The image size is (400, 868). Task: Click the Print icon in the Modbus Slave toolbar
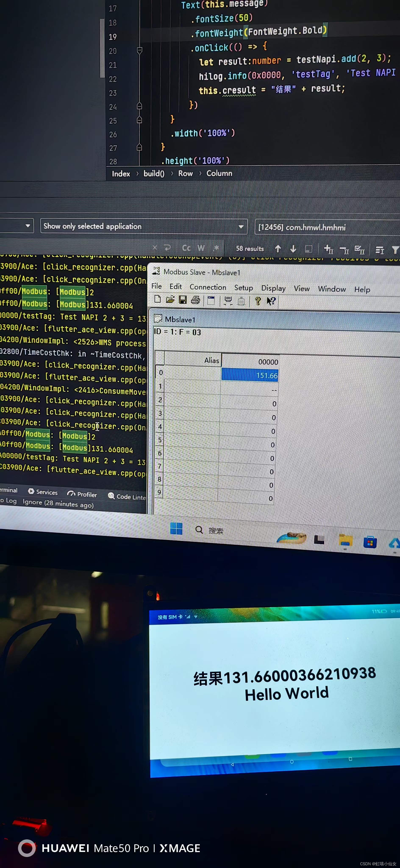point(196,300)
